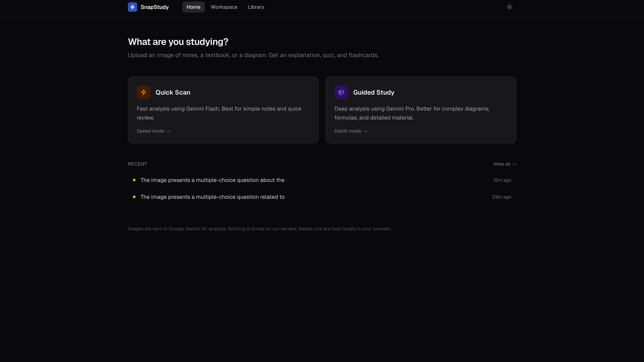Screen dimensions: 644x362
Task: Open the Home tab
Action: [x=193, y=7]
